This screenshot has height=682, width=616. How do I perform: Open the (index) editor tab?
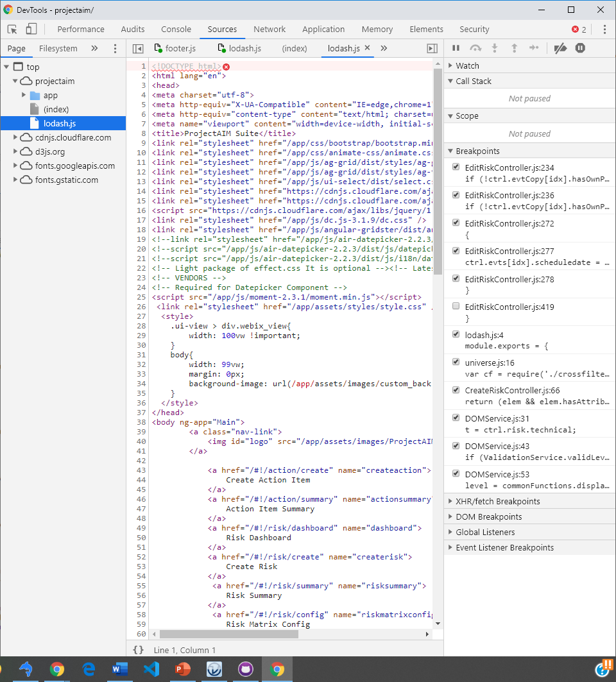click(295, 48)
